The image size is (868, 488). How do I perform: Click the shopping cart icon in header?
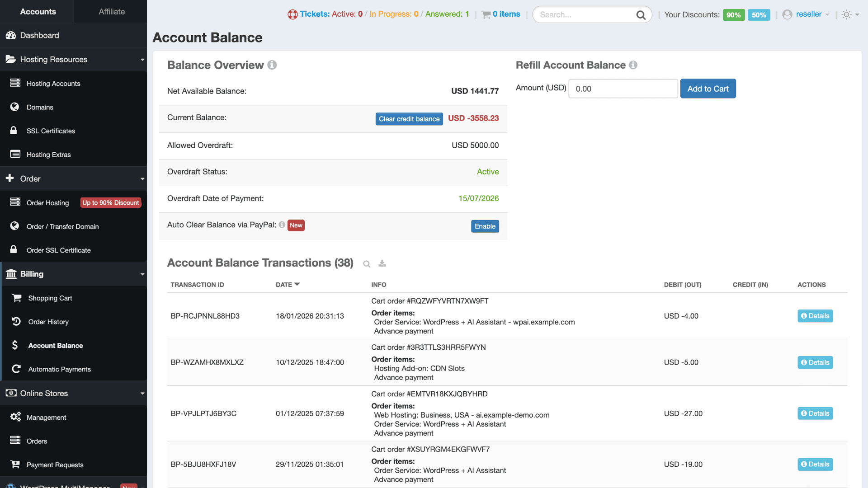click(x=486, y=14)
